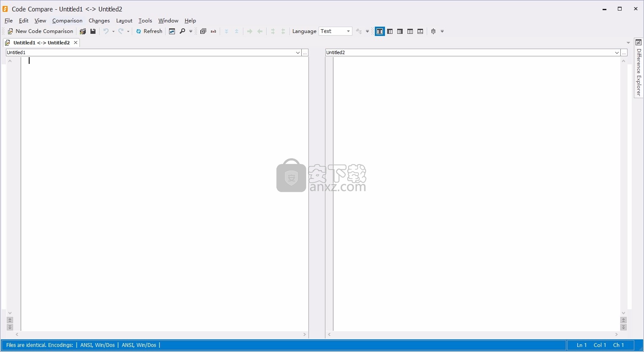The height and width of the screenshot is (352, 644).
Task: Click the copy panes icon before a×b
Action: click(203, 31)
